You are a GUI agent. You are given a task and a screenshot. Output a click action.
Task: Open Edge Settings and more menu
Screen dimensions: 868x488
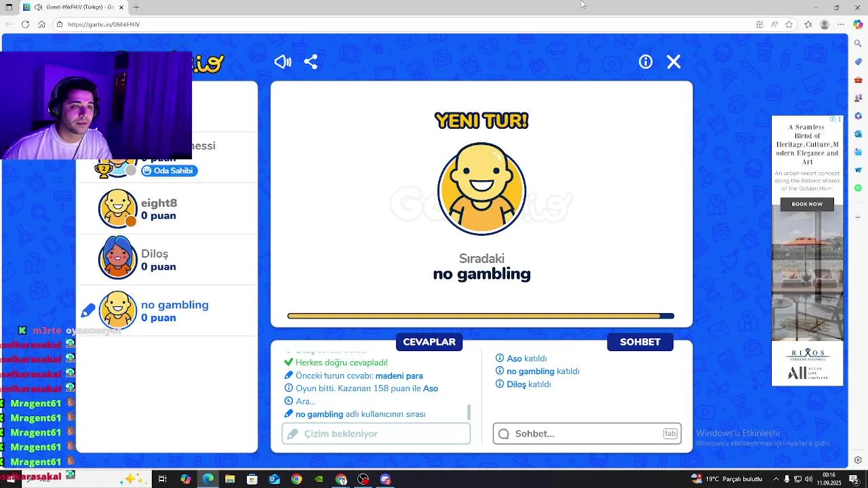click(x=841, y=24)
